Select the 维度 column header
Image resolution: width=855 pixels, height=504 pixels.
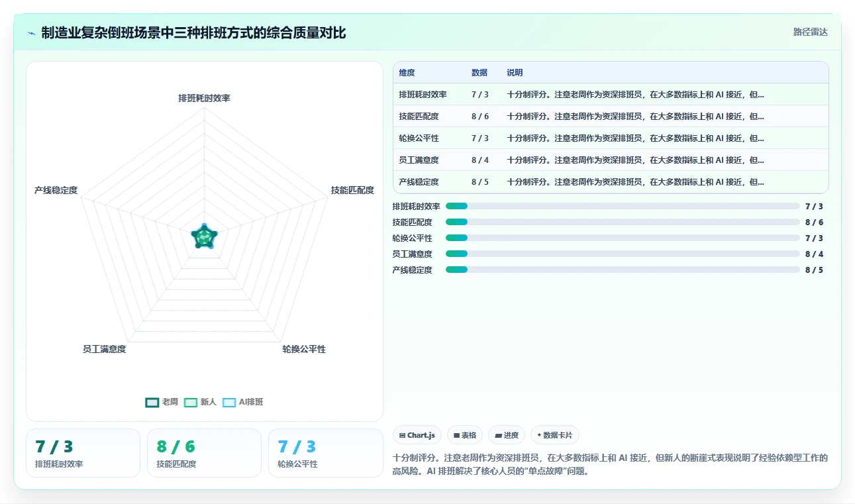407,73
